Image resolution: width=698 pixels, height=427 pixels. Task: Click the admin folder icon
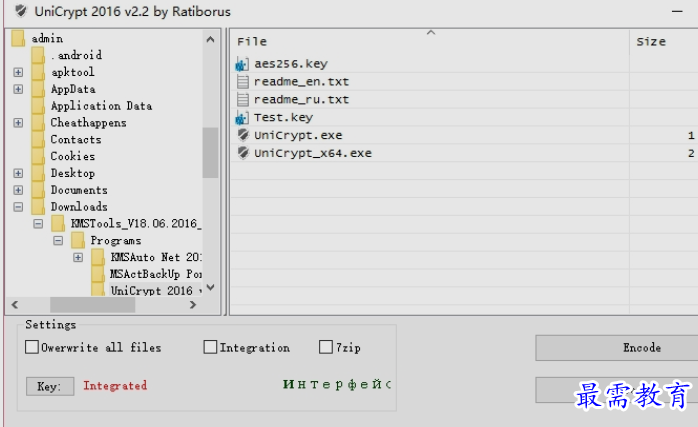point(18,38)
